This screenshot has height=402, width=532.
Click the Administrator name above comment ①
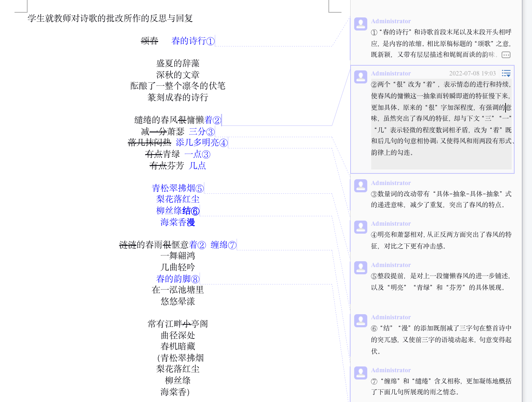(391, 21)
